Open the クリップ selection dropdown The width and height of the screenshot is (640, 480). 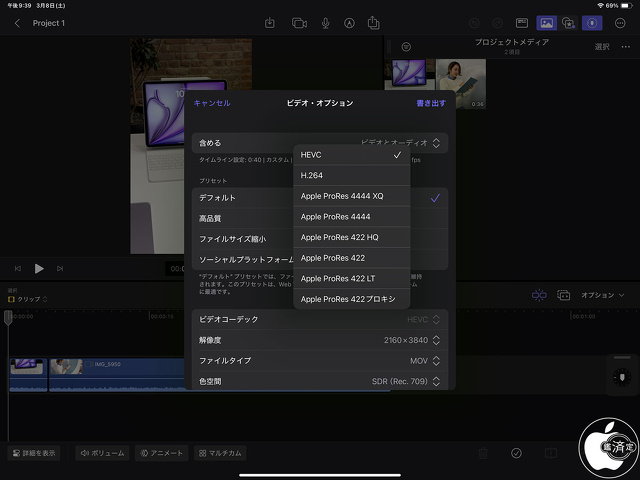pos(28,299)
